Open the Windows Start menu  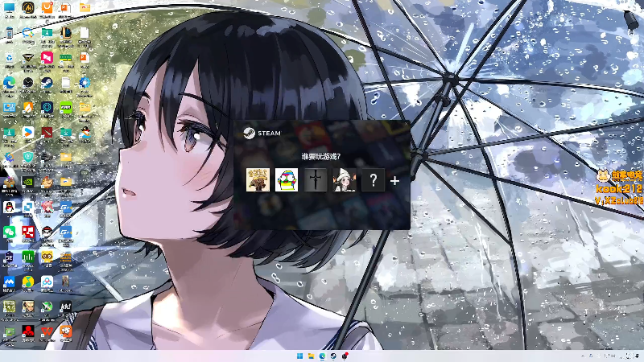(299, 356)
